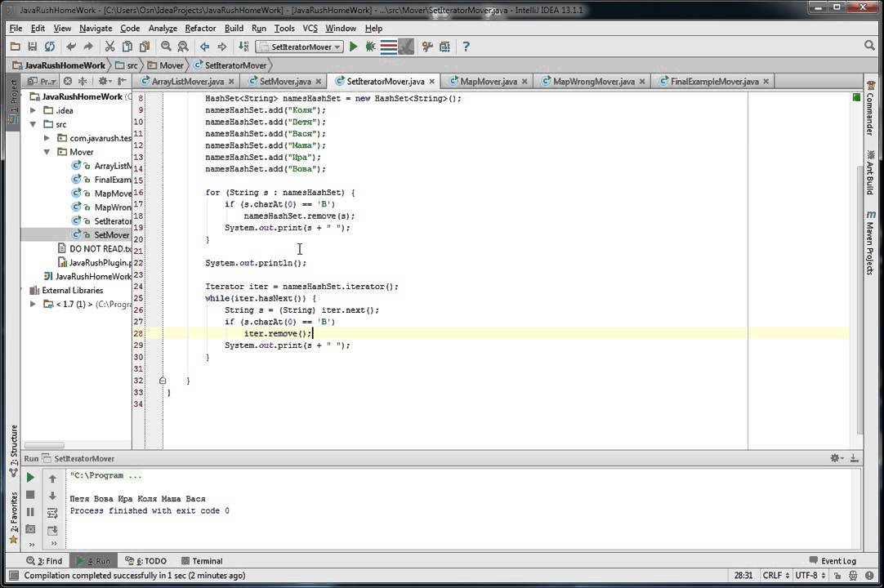Image resolution: width=884 pixels, height=588 pixels.
Task: Click the Undo arrow in toolbar
Action: pyautogui.click(x=71, y=47)
